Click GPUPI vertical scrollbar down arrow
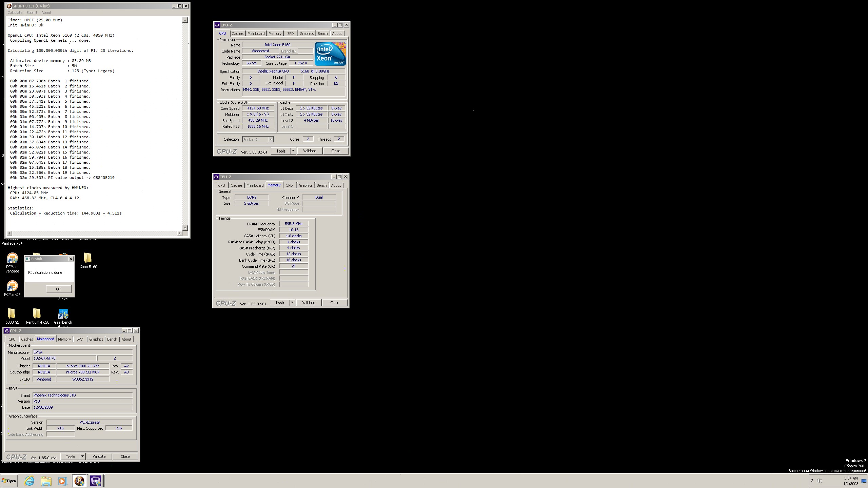 [x=185, y=228]
